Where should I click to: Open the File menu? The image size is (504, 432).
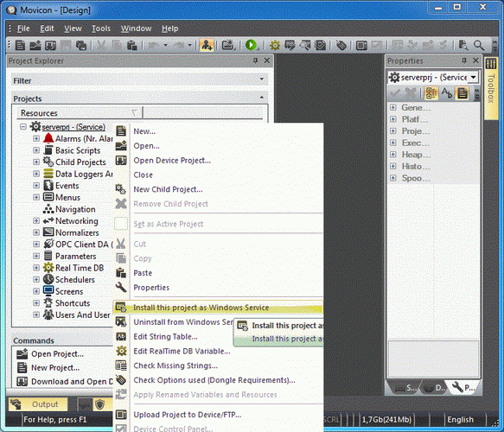(x=23, y=29)
